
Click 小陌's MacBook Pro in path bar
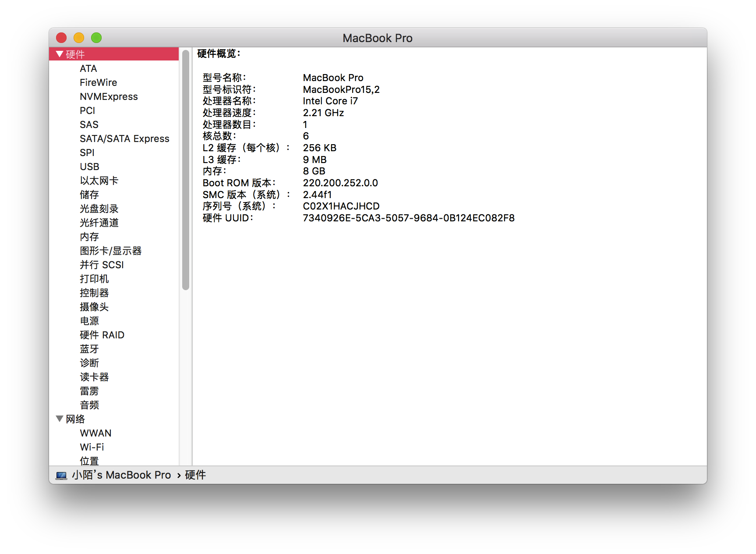tap(121, 475)
